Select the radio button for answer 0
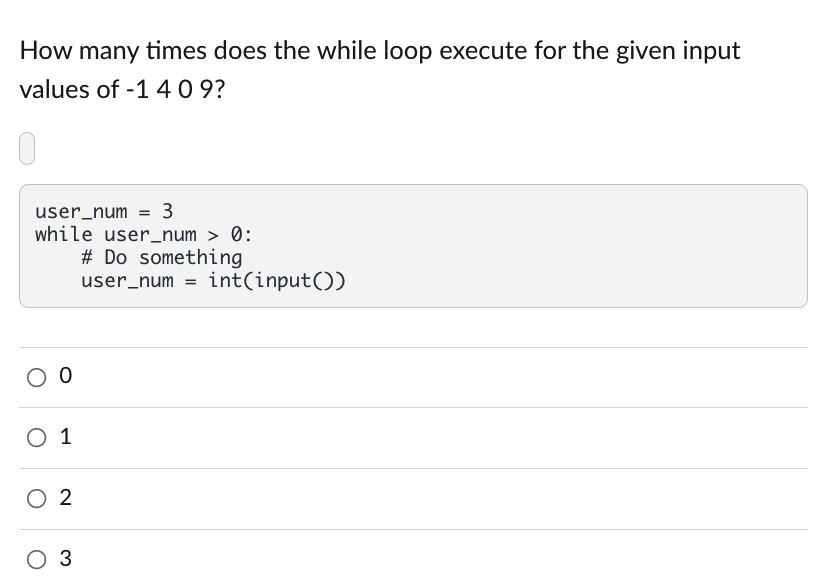838x578 pixels. click(36, 376)
